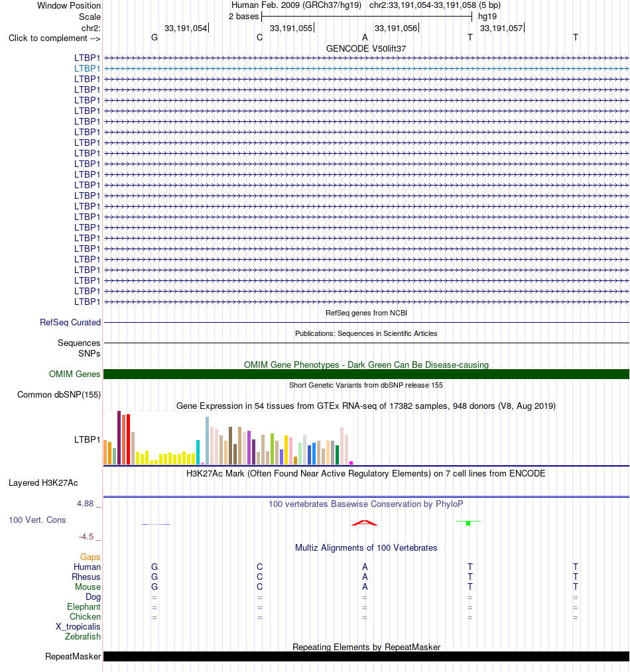This screenshot has width=630, height=672.
Task: Click the GENCODE V50lift37 track title
Action: 366,49
